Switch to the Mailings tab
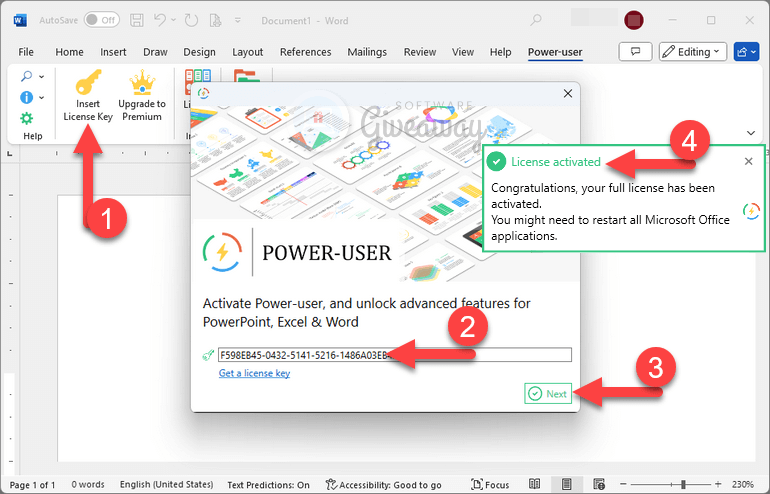The height and width of the screenshot is (494, 770). click(367, 52)
